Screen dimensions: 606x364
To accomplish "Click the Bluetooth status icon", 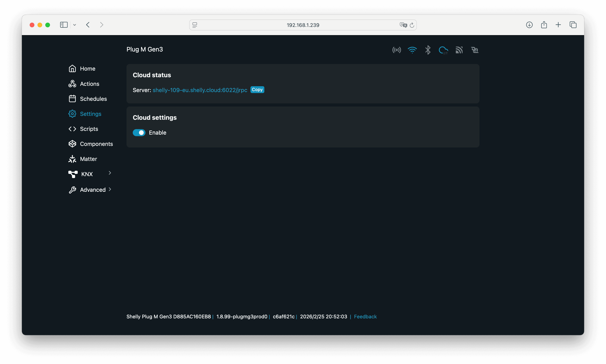I will tap(428, 50).
